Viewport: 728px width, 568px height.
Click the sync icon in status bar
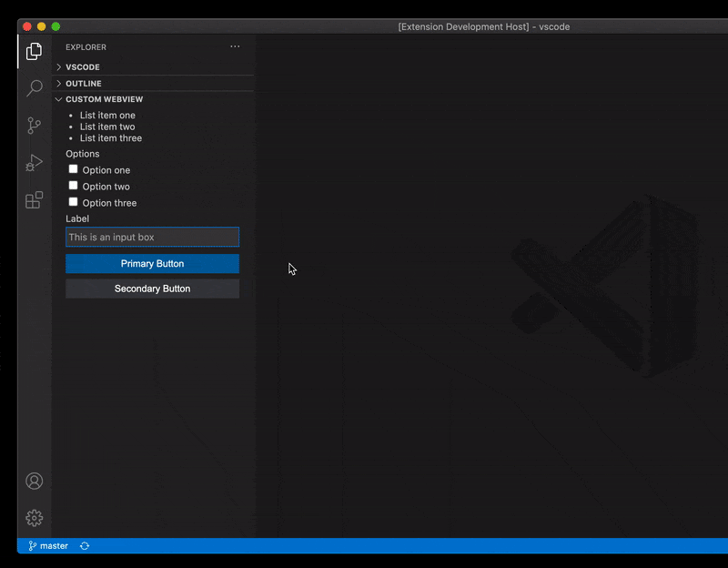(85, 545)
